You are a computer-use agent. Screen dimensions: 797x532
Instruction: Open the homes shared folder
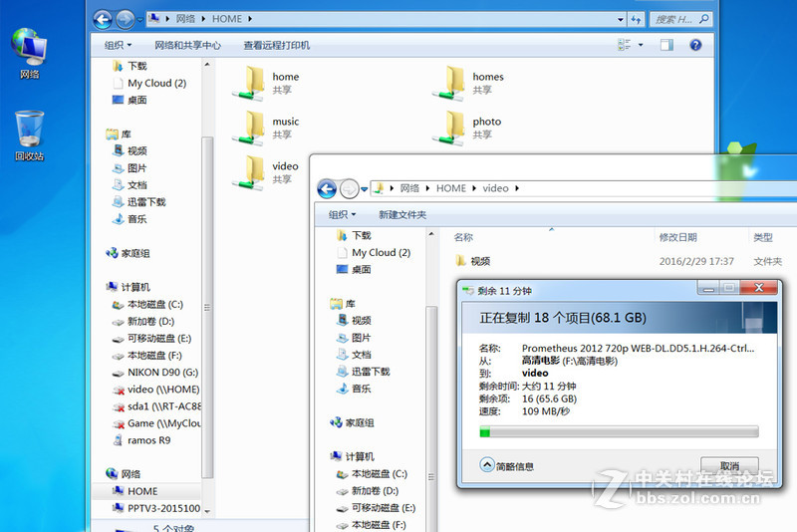(468, 83)
